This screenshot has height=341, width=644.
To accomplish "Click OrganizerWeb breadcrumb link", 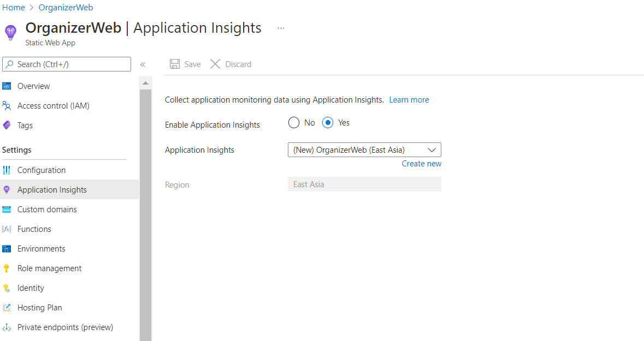I will tap(66, 8).
